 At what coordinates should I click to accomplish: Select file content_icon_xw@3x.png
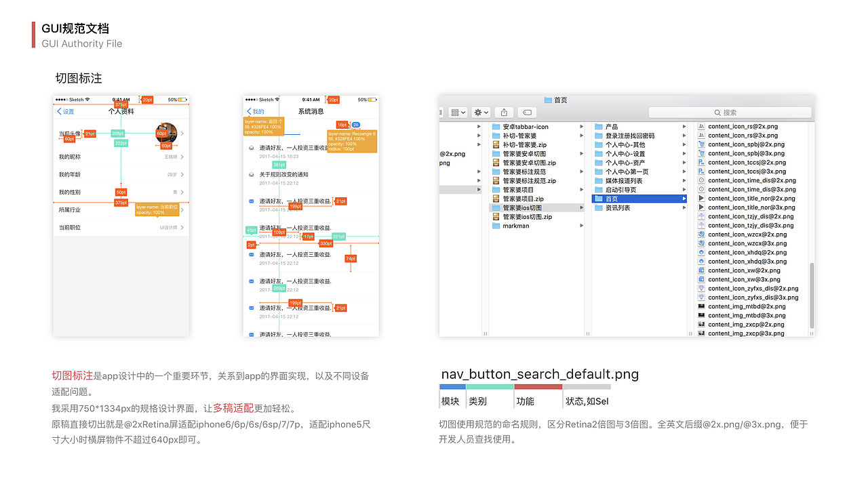pos(744,279)
